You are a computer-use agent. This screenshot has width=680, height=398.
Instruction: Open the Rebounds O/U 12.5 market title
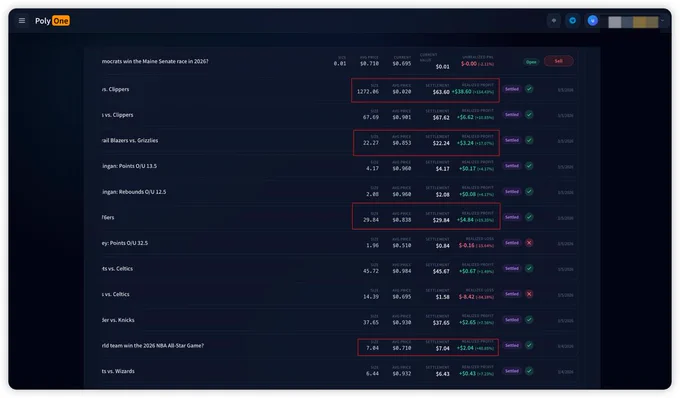[134, 192]
